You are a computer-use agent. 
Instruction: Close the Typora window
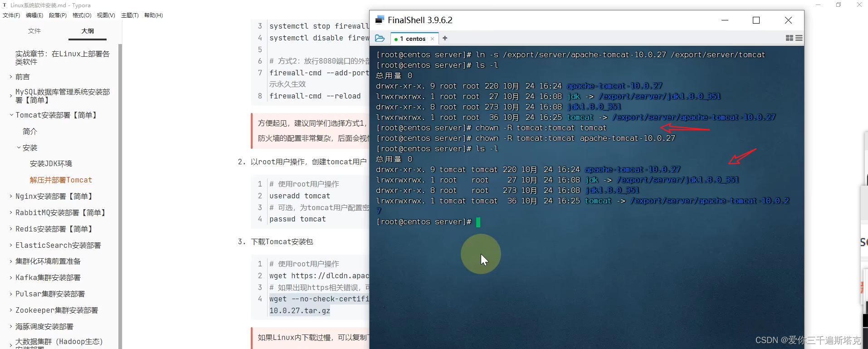tap(859, 5)
